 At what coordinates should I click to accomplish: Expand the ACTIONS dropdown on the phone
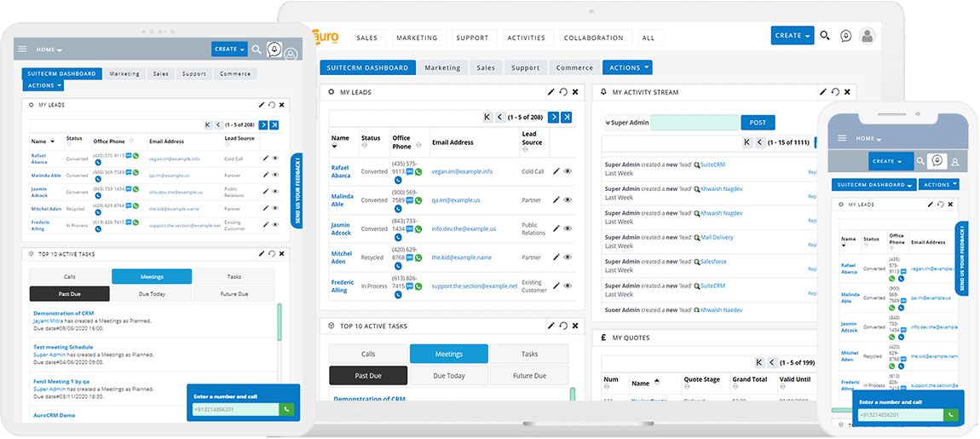[x=940, y=184]
